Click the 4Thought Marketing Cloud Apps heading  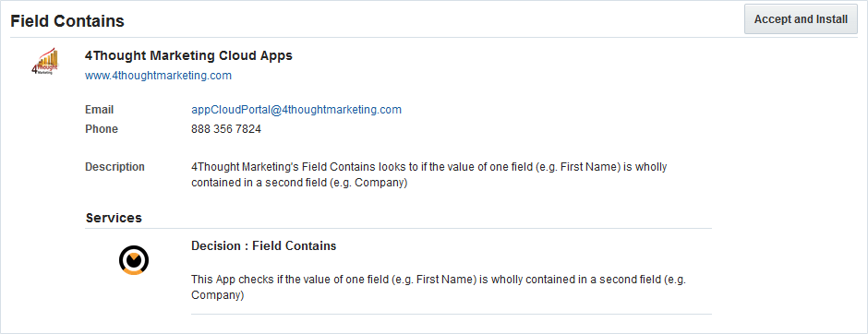188,55
